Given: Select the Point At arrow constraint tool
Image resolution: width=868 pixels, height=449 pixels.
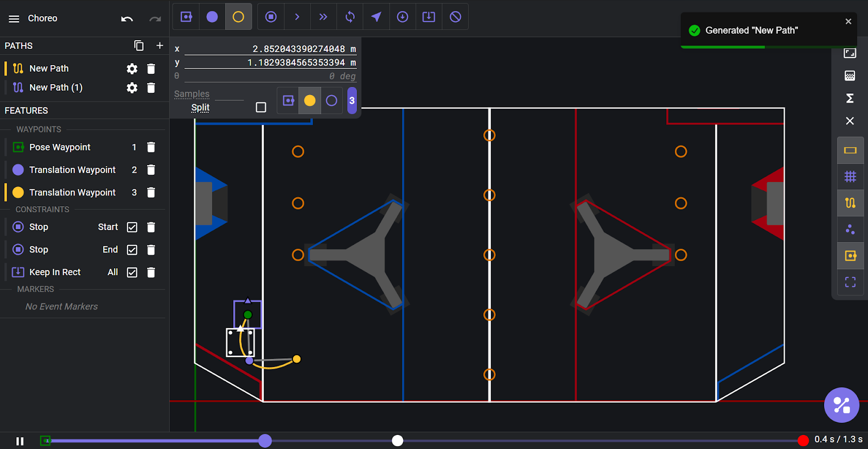Looking at the screenshot, I should [x=376, y=17].
